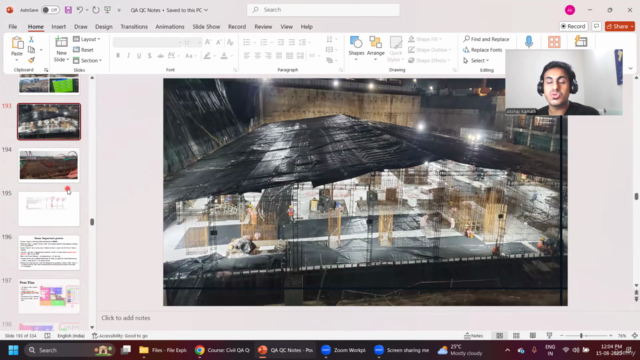Redo the last action

coord(96,10)
